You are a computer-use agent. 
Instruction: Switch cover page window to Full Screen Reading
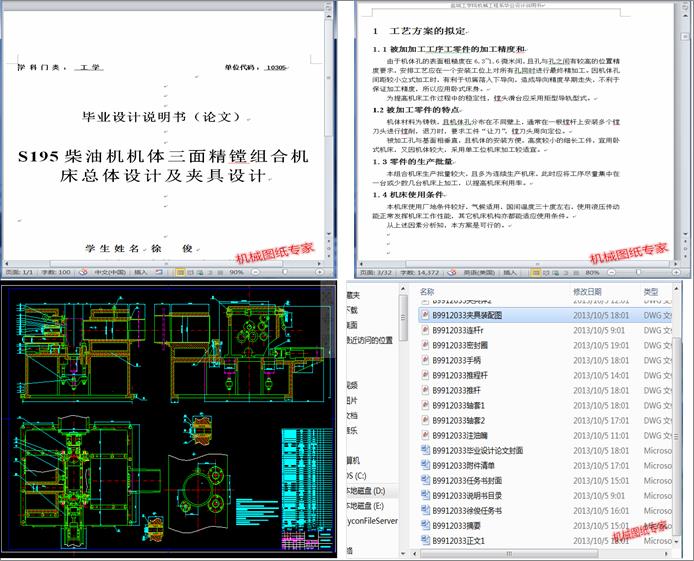point(190,273)
